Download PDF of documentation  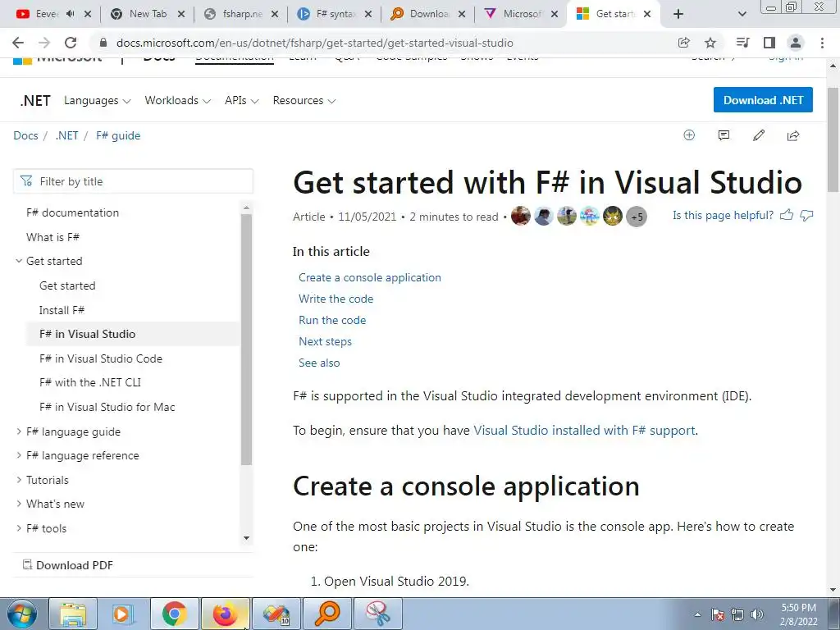pos(68,565)
